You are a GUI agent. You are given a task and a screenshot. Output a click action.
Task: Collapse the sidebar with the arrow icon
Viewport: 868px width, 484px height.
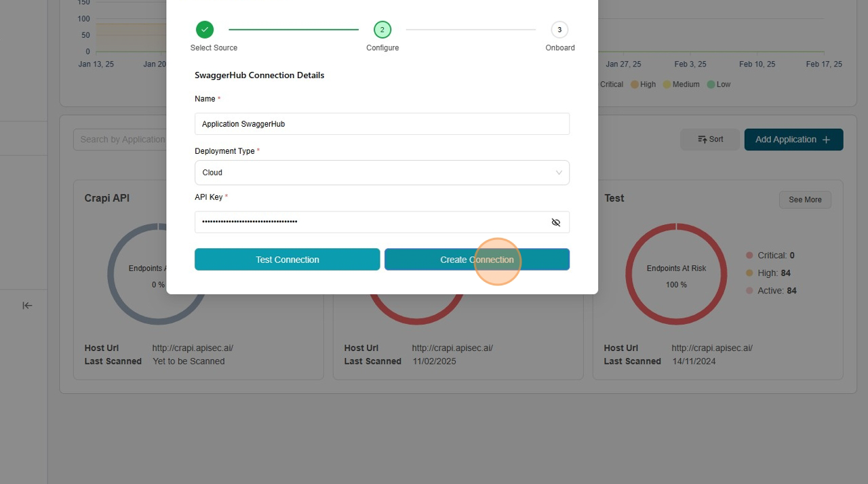pyautogui.click(x=27, y=306)
